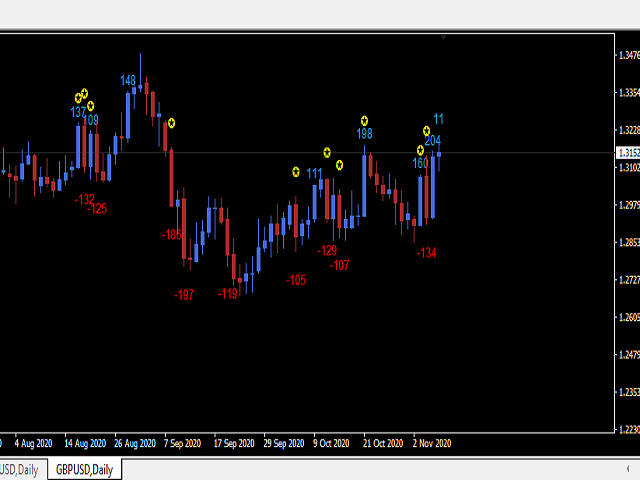640x480 pixels.
Task: Click the blue 137 value label
Action: (x=78, y=112)
